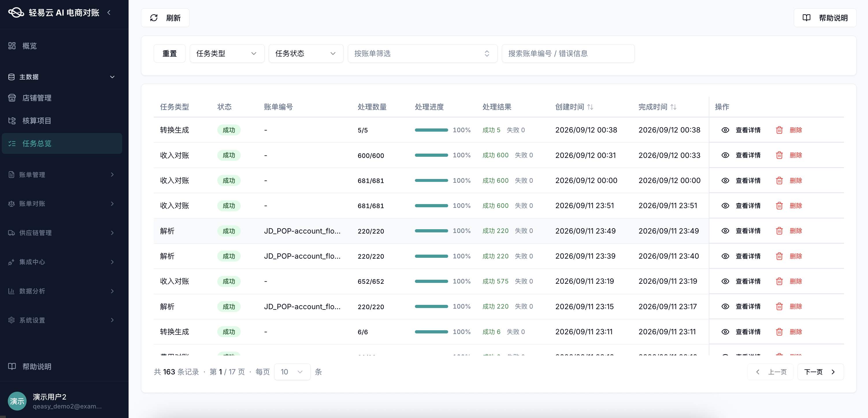Image resolution: width=868 pixels, height=418 pixels.
Task: Click the eye icon in the 6/6 转换生成 row
Action: pyautogui.click(x=725, y=332)
